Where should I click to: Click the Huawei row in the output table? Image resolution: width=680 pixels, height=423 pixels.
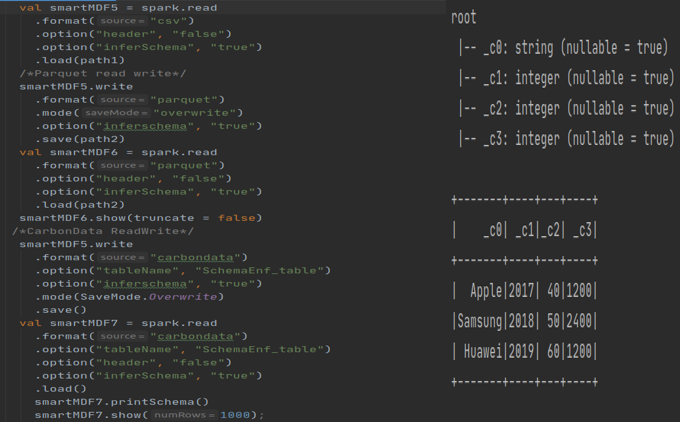click(x=525, y=350)
